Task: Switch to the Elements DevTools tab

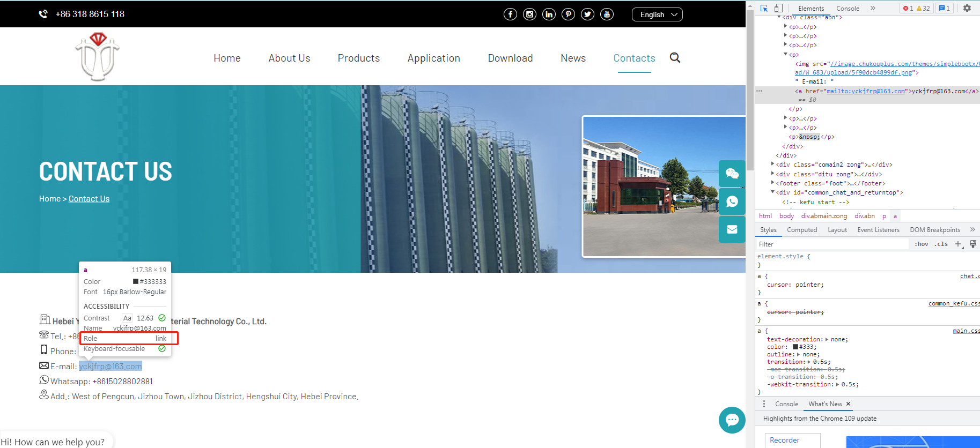Action: (x=810, y=8)
